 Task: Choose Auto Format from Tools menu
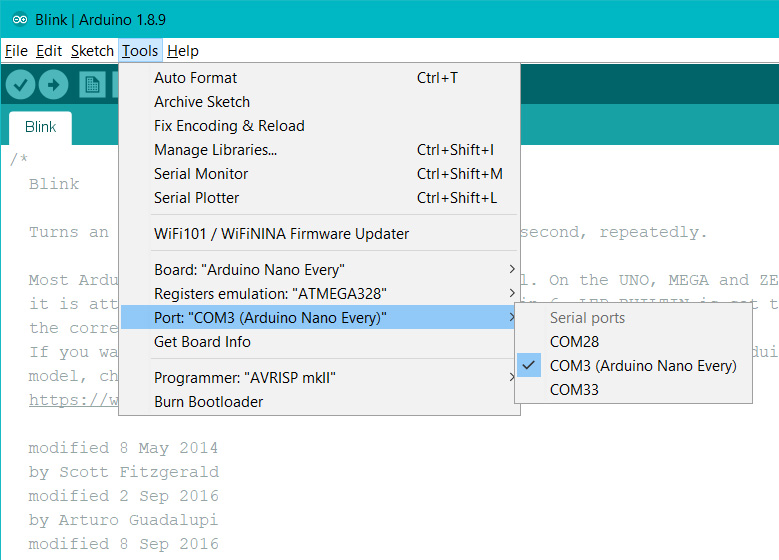pyautogui.click(x=319, y=78)
